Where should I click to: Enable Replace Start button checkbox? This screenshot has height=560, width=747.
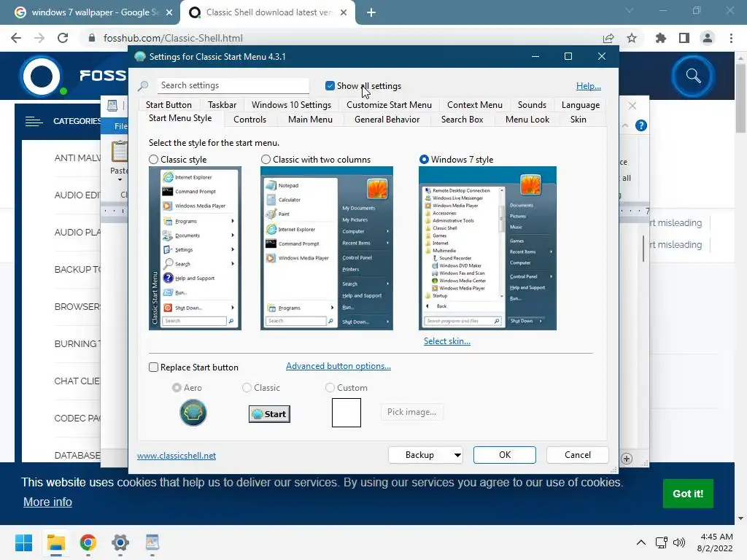tap(153, 367)
